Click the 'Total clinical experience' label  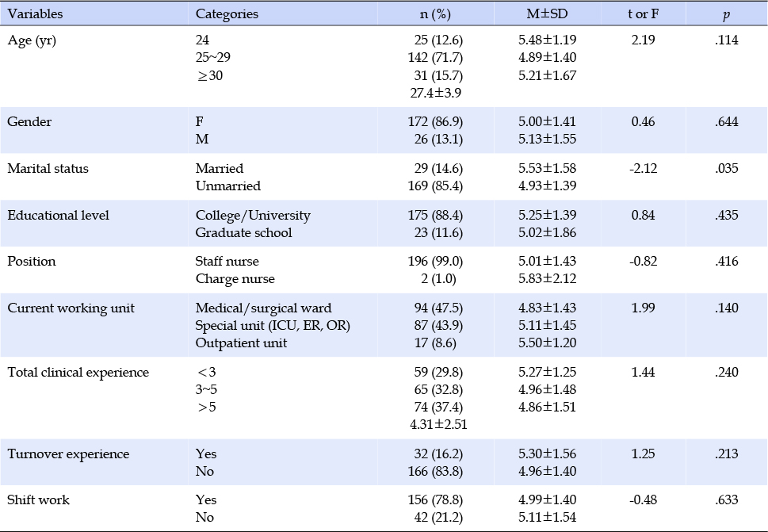pos(78,372)
